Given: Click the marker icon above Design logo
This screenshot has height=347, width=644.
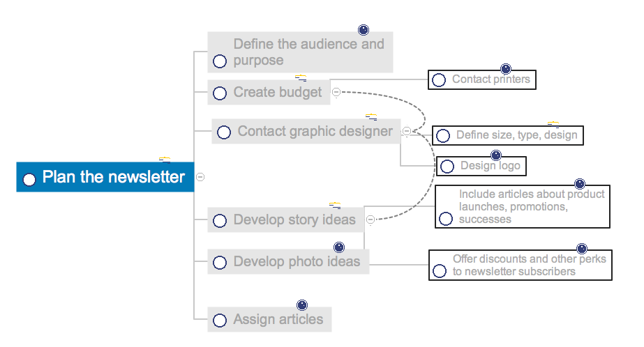Looking at the screenshot, I should pos(496,155).
